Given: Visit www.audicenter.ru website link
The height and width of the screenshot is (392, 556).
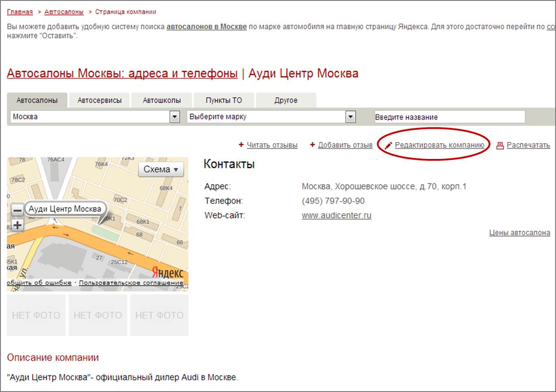Looking at the screenshot, I should (337, 216).
